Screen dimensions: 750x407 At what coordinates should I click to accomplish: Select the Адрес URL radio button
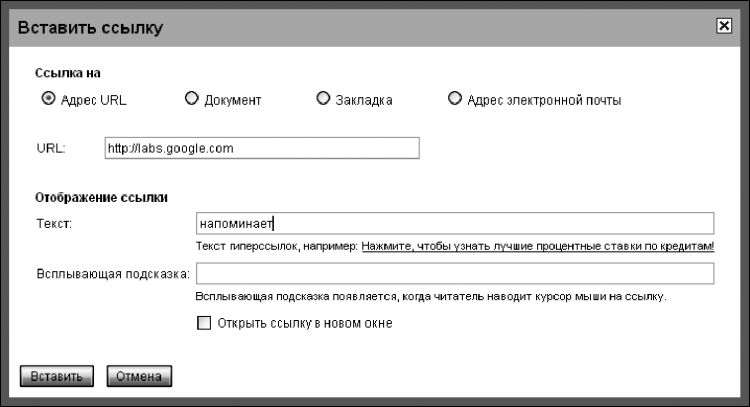pyautogui.click(x=48, y=99)
